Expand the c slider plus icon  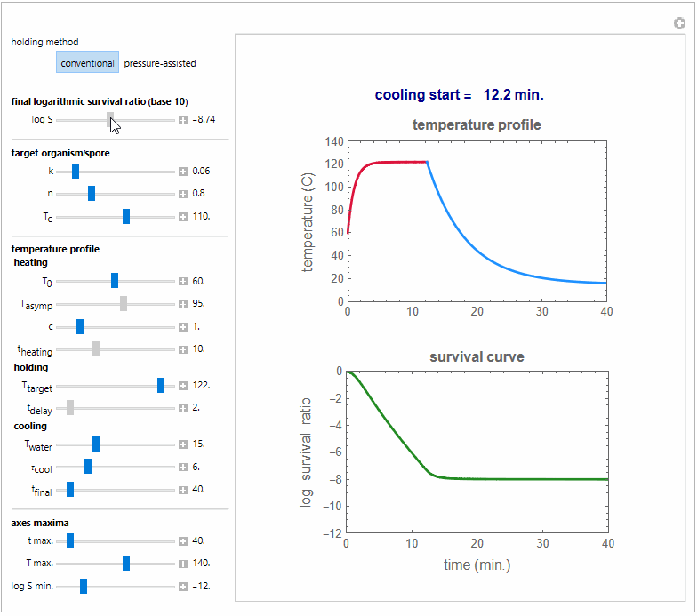coord(183,327)
